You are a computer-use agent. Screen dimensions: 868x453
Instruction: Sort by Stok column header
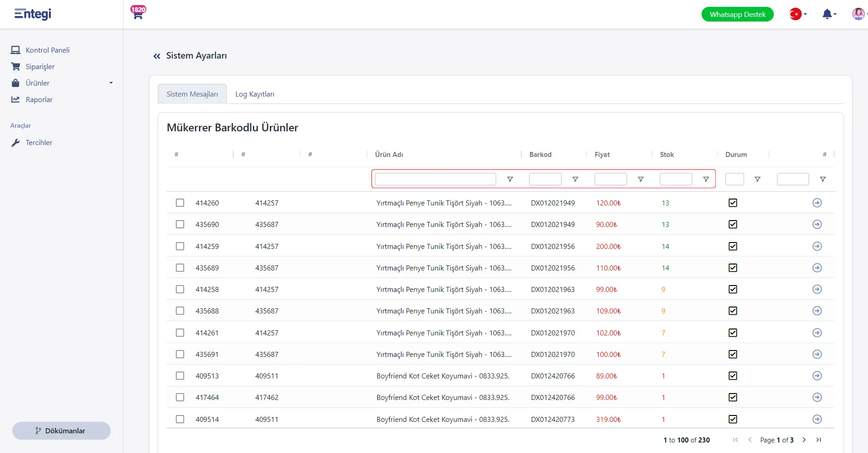(667, 155)
